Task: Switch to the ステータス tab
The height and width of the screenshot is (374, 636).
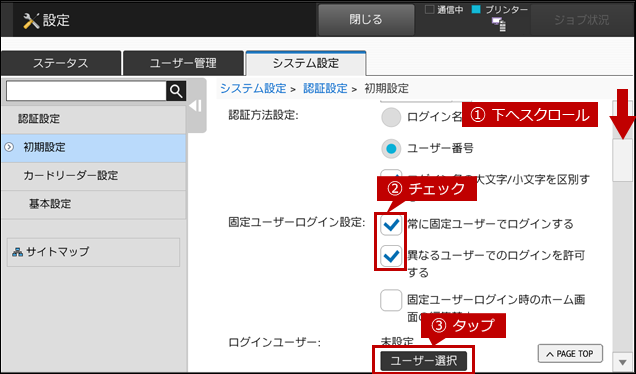Action: [61, 63]
